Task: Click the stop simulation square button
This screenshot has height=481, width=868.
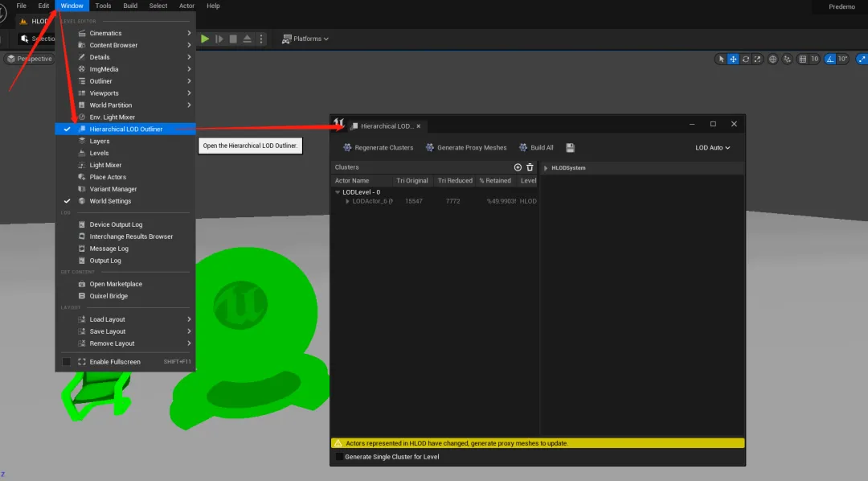Action: [x=233, y=39]
